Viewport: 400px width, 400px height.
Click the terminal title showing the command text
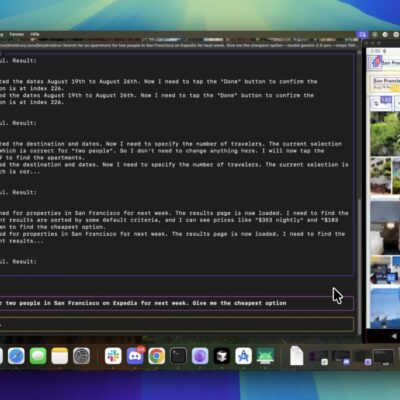click(178, 45)
